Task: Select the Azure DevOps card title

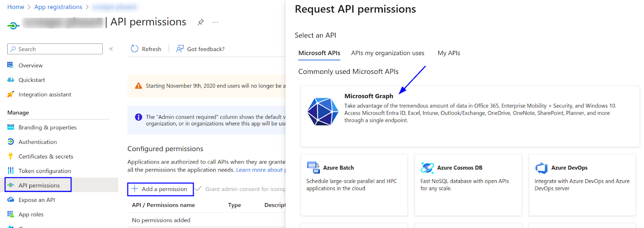Action: [569, 168]
